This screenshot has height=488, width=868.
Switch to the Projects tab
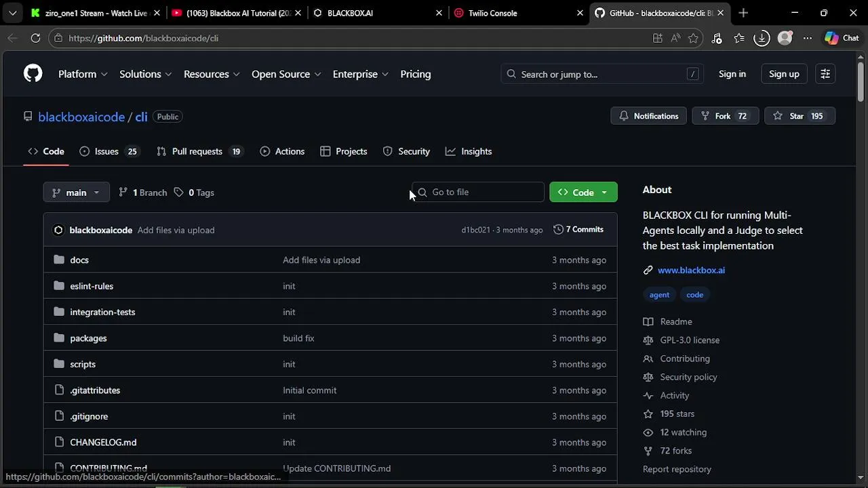(344, 151)
